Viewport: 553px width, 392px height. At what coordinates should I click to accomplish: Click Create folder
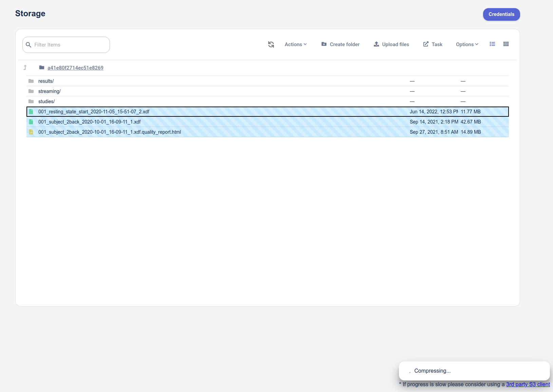click(340, 44)
